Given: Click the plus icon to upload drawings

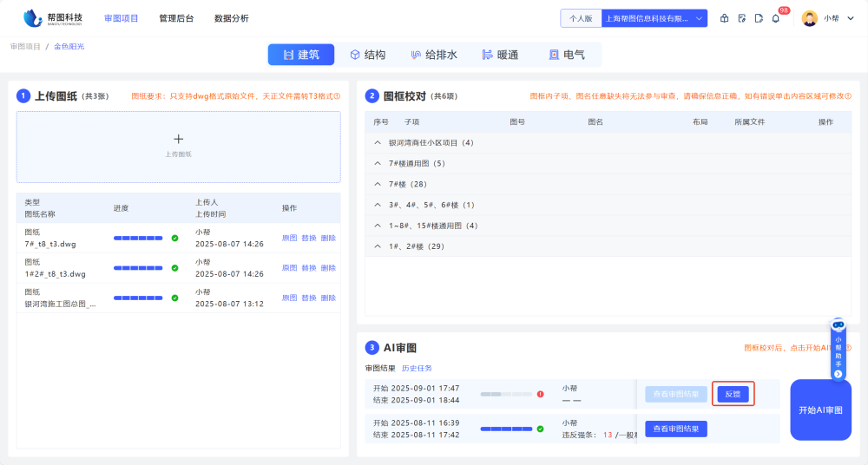Looking at the screenshot, I should (179, 139).
